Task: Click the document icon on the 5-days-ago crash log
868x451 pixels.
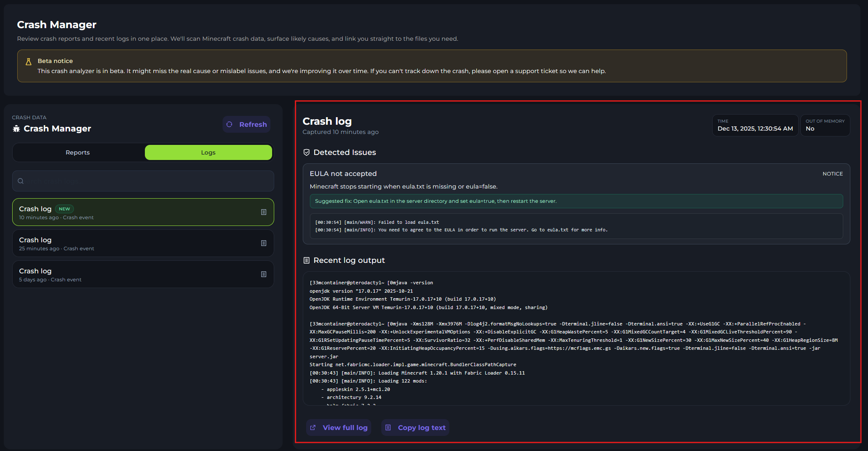Action: 264,274
